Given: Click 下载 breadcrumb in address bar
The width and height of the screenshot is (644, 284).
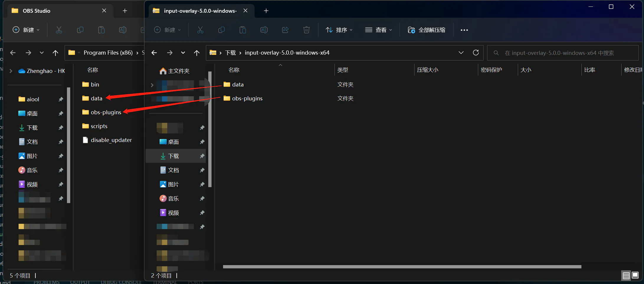Looking at the screenshot, I should point(231,53).
